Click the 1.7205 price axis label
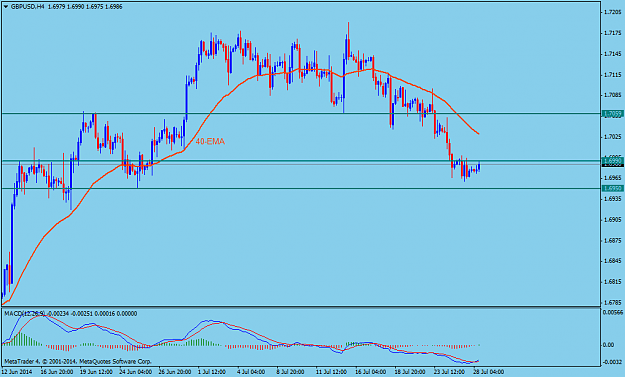 point(613,12)
